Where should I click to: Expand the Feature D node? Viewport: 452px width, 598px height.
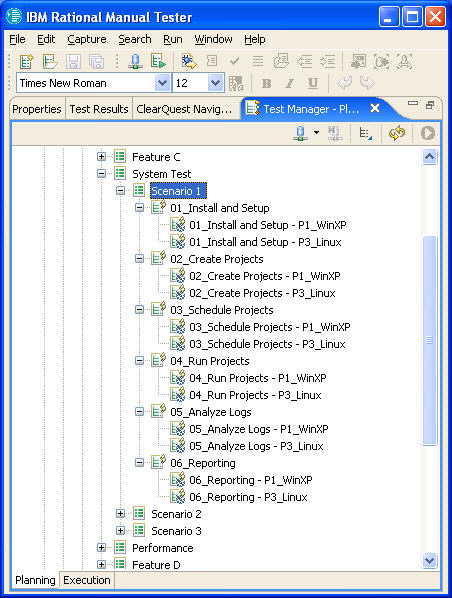coord(101,564)
